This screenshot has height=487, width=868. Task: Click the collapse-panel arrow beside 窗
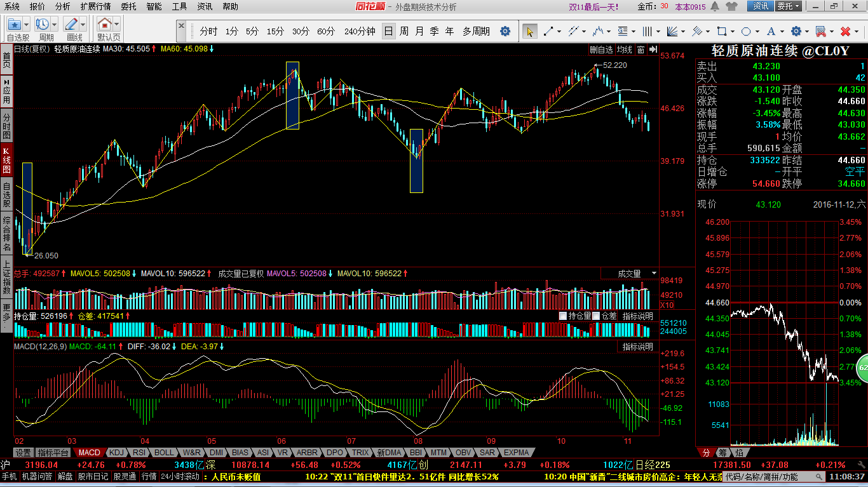click(653, 50)
